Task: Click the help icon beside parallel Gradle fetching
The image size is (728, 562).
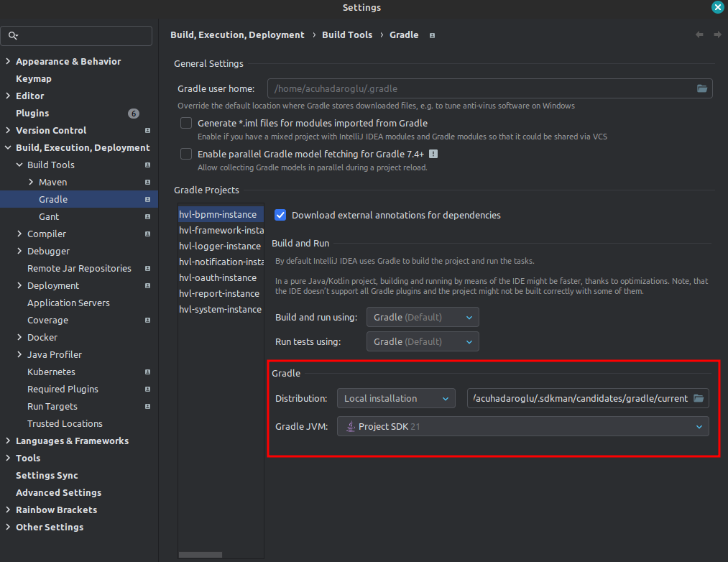Action: (433, 154)
